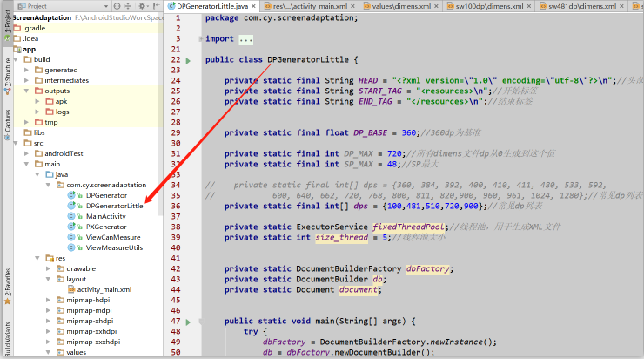Viewport: 644px width, 359px height.
Task: Collapse the main folder
Action: [x=27, y=164]
